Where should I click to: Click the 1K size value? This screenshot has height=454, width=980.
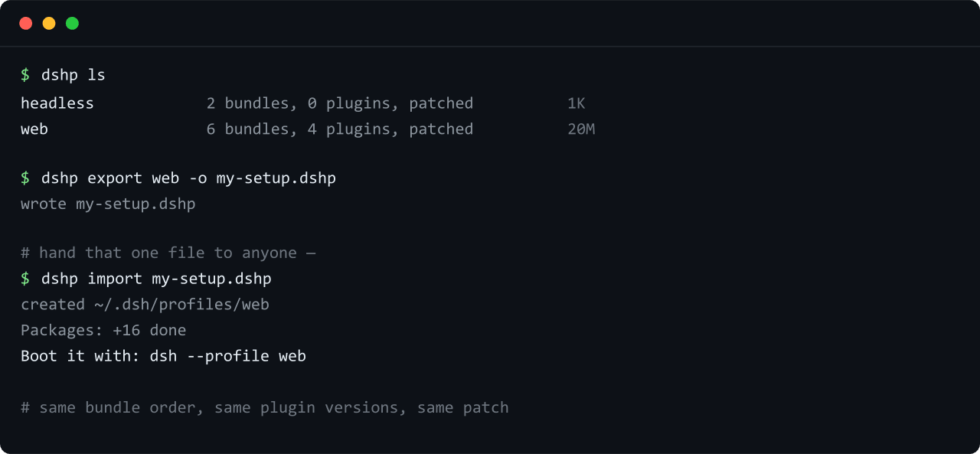tap(577, 103)
